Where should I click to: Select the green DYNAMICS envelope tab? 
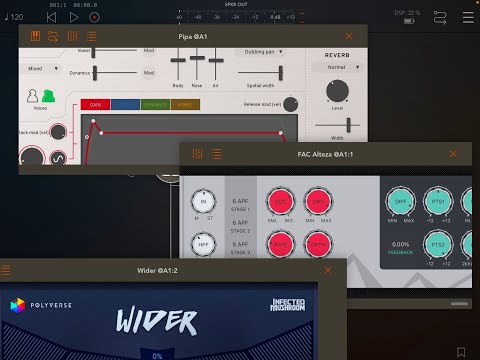155,105
